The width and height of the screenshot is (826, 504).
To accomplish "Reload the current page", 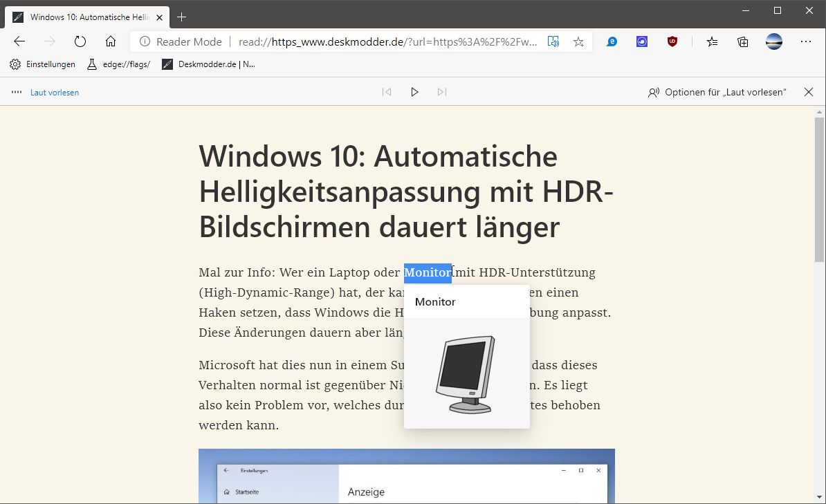I will 80,41.
